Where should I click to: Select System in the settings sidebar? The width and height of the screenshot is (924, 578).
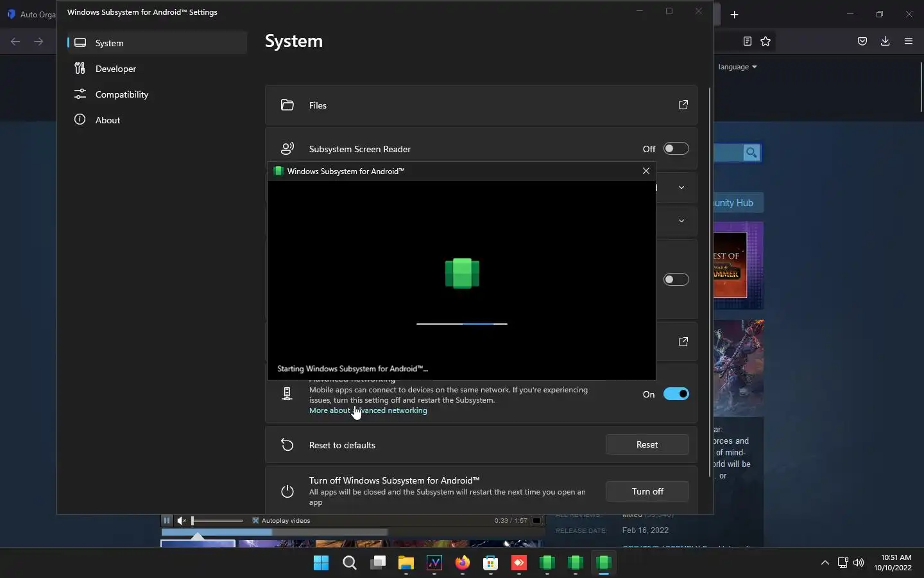click(x=157, y=43)
